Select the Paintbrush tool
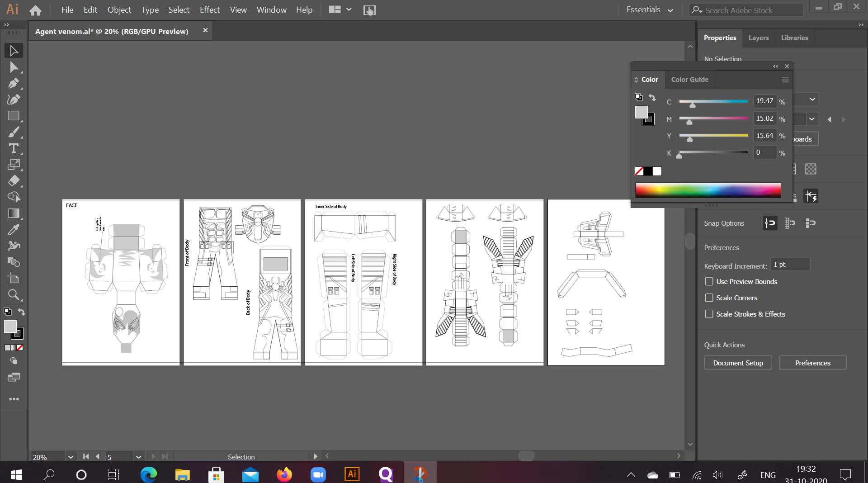This screenshot has width=868, height=483. pyautogui.click(x=14, y=132)
